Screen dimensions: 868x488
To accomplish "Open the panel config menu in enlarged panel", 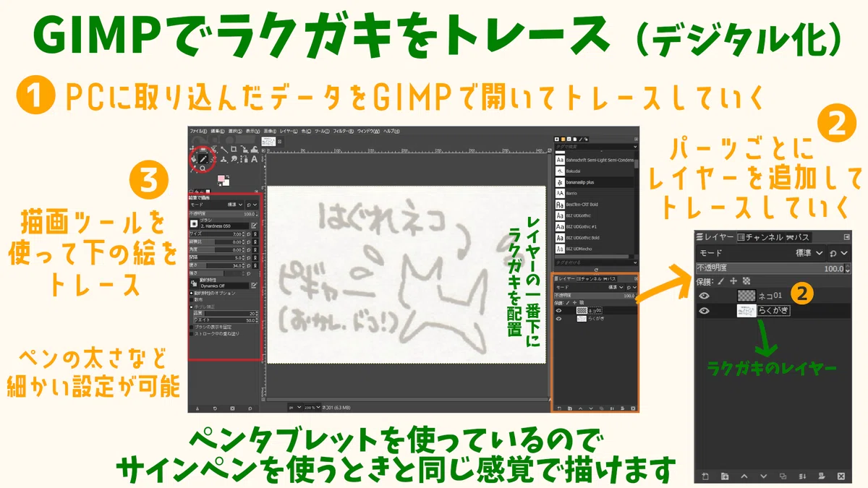I will [x=846, y=237].
